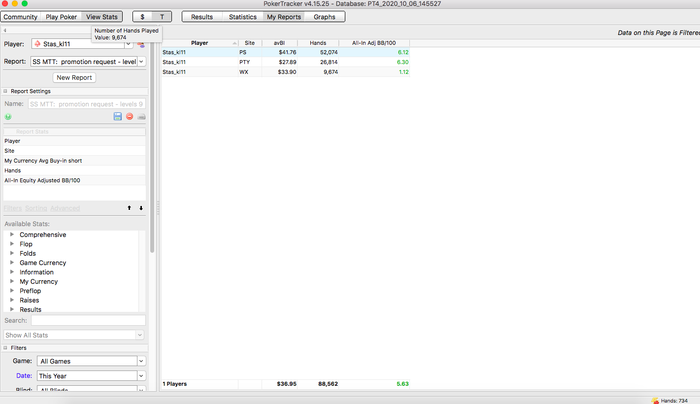Click the $27.89 avBI cell
This screenshot has height=404, width=700.
(280, 62)
